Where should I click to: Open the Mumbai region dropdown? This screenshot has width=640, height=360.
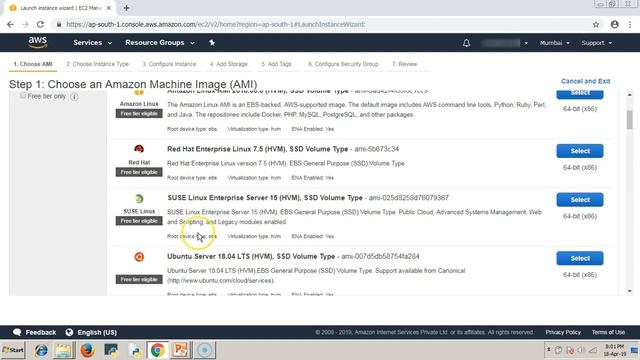[554, 43]
